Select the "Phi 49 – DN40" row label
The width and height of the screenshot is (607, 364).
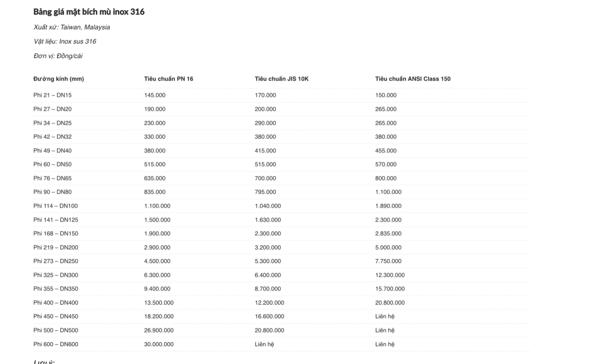click(52, 151)
